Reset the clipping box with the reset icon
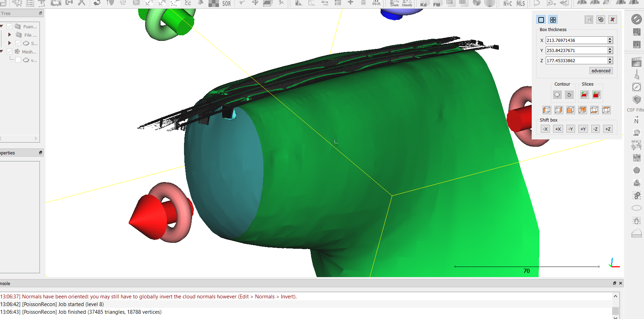Image resolution: width=644 pixels, height=319 pixels. tap(601, 20)
